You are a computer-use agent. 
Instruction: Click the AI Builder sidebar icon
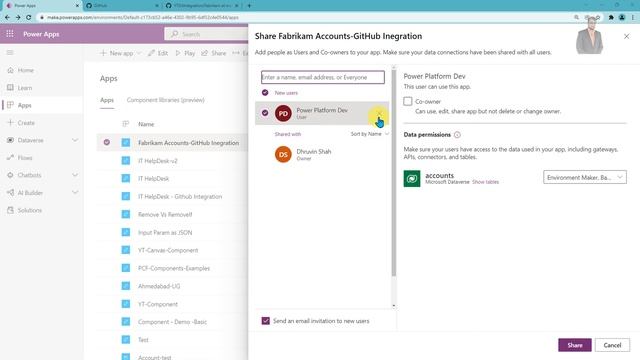tap(10, 193)
